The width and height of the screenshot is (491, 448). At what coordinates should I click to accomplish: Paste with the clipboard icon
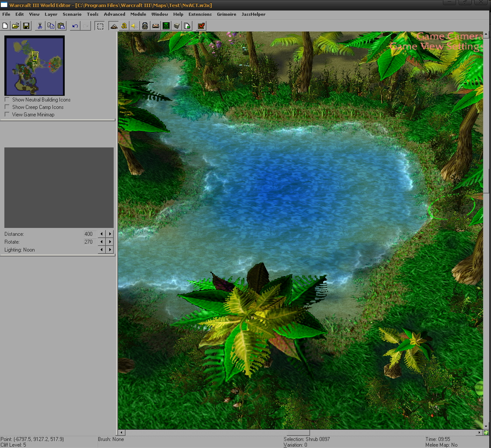coord(61,26)
